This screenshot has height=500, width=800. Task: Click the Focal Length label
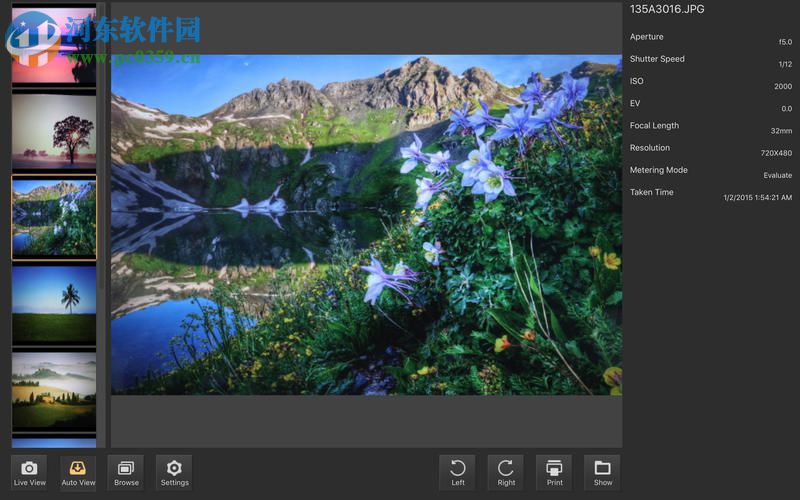coord(654,126)
